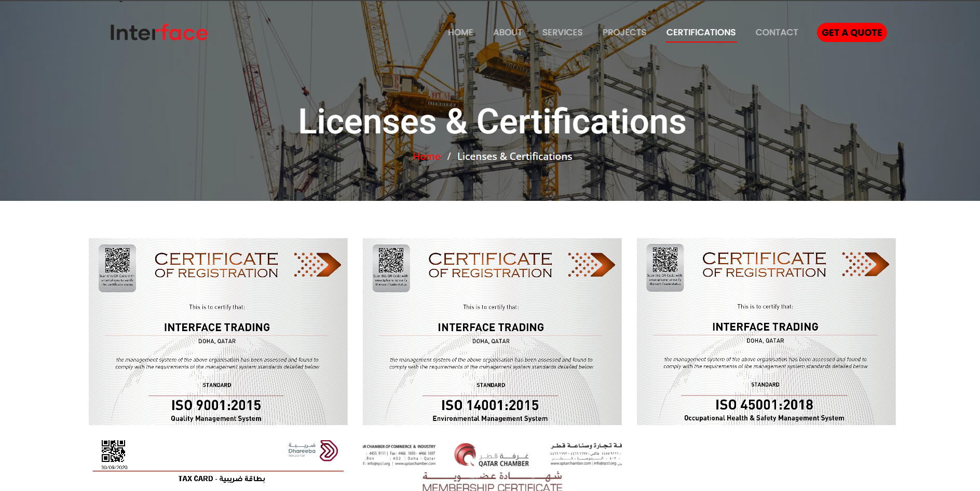Click the QR code on ISO 9001 certificate

(x=117, y=260)
